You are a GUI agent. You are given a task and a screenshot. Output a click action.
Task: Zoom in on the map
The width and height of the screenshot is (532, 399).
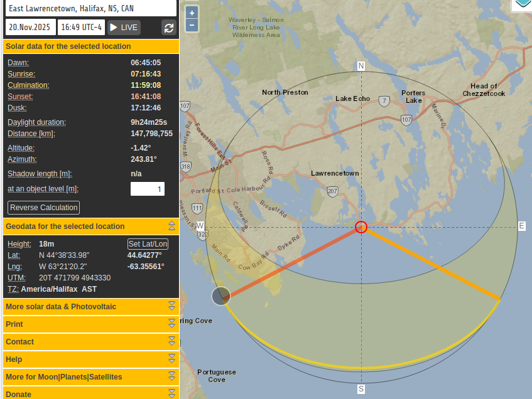pyautogui.click(x=192, y=13)
